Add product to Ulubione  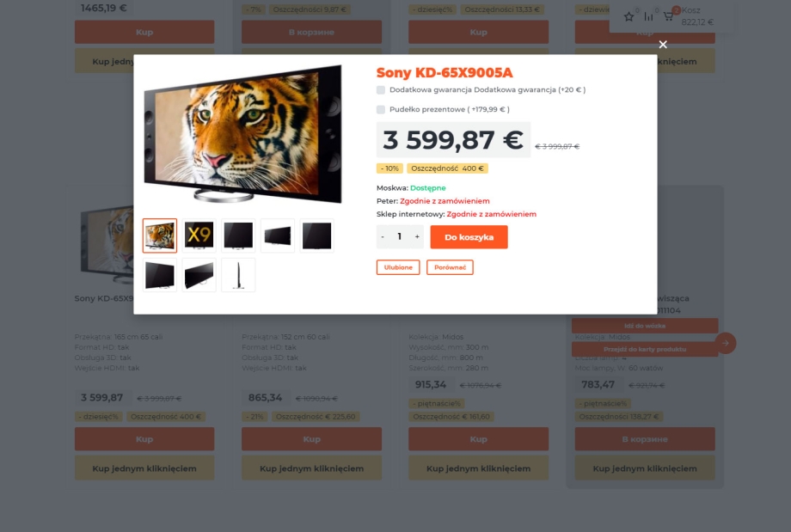398,267
